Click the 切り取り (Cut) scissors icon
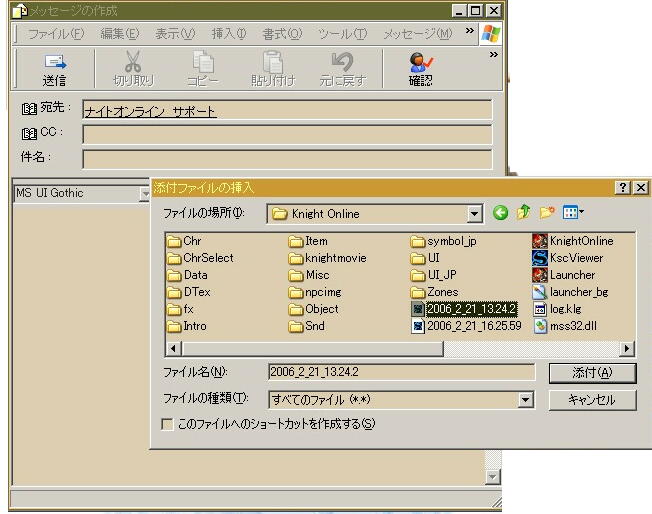Screen dimensions: 652x514 tap(133, 61)
